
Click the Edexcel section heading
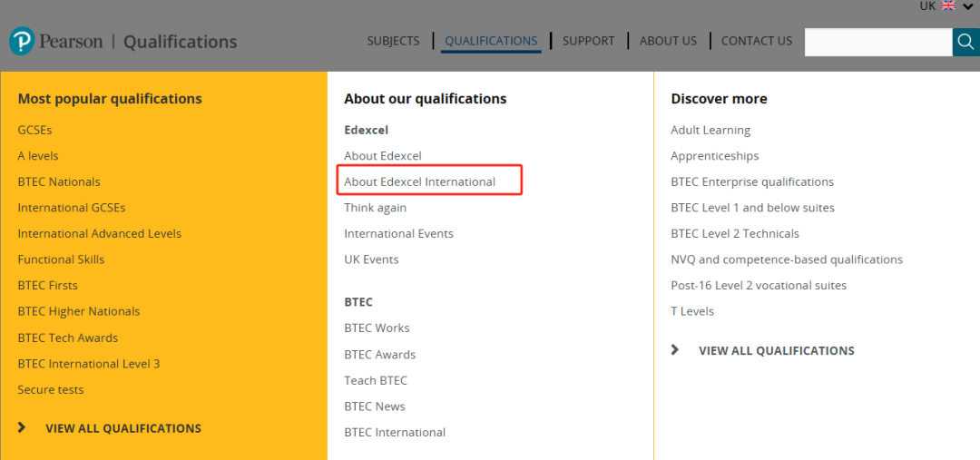[367, 130]
